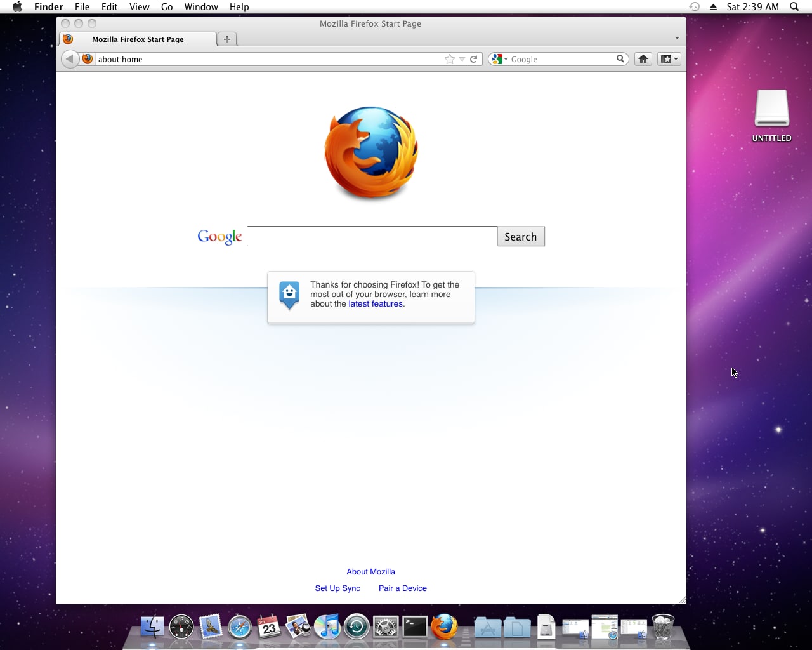Viewport: 812px width, 650px height.
Task: Click the Google search field on page
Action: (x=372, y=236)
